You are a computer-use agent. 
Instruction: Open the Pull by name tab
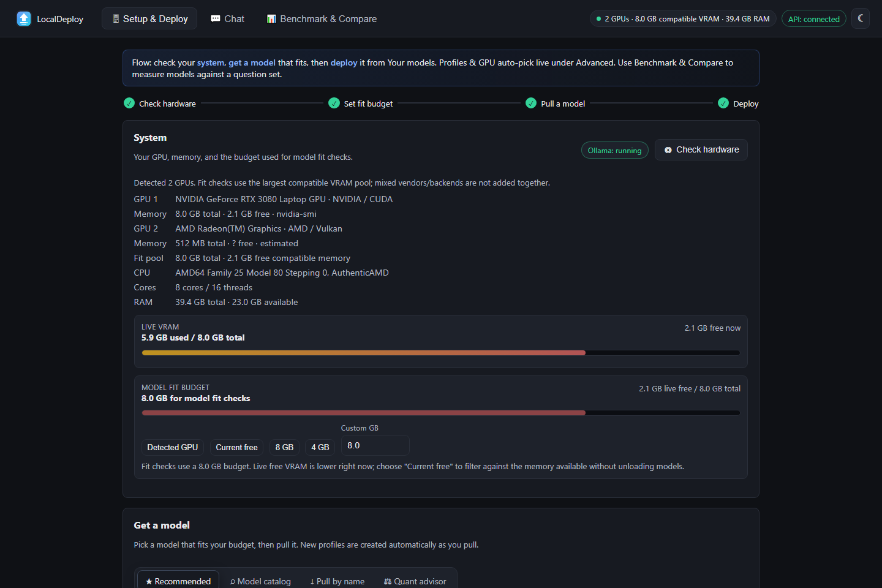[x=337, y=581]
